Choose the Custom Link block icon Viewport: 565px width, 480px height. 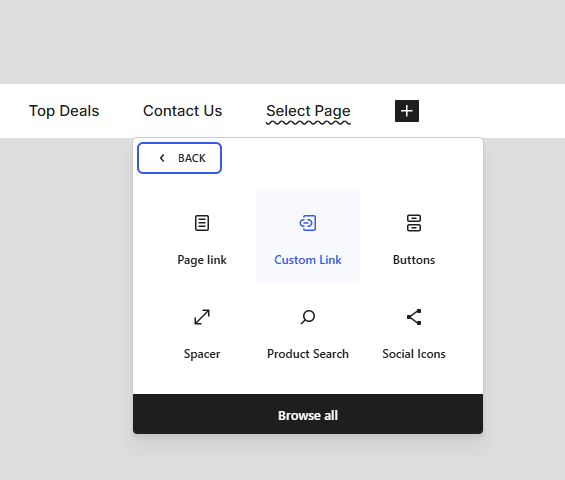coord(308,223)
